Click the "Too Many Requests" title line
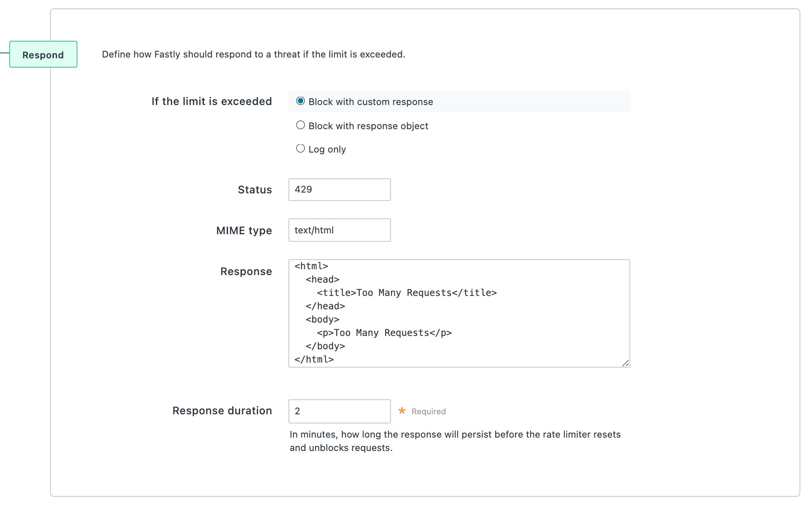Screen dimensions: 812x511 (x=406, y=293)
